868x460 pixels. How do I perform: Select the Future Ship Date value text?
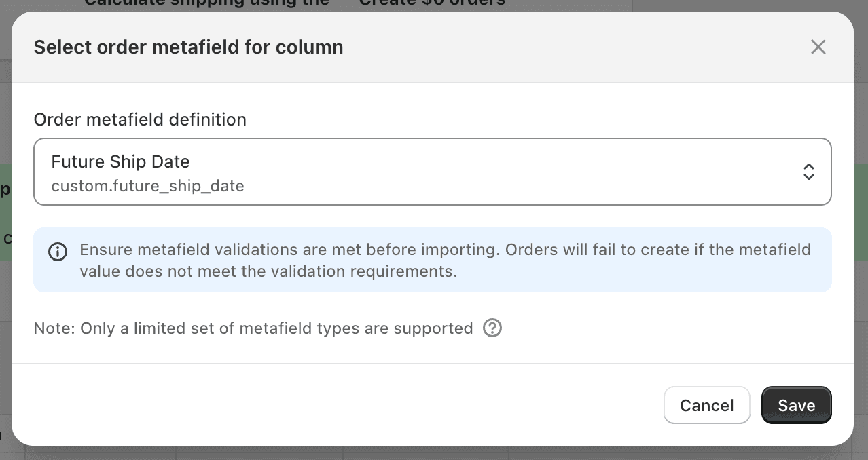click(120, 161)
